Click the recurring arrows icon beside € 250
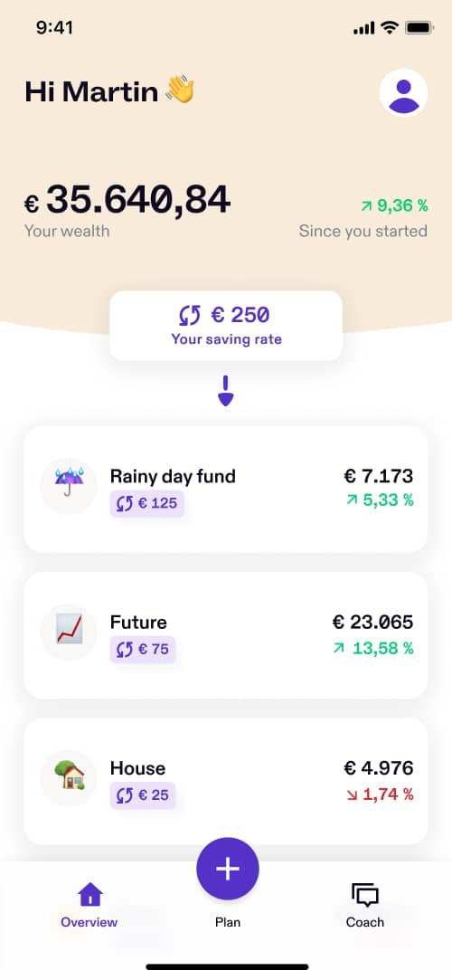 (190, 316)
